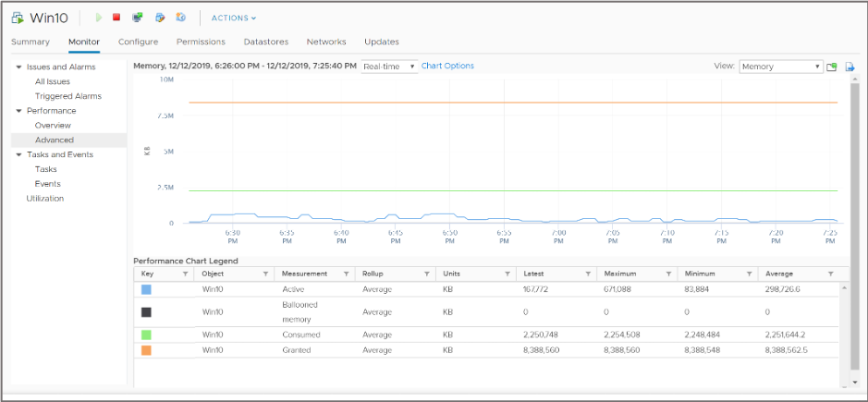Click the Win10 title text
This screenshot has height=402, width=868.
(49, 18)
